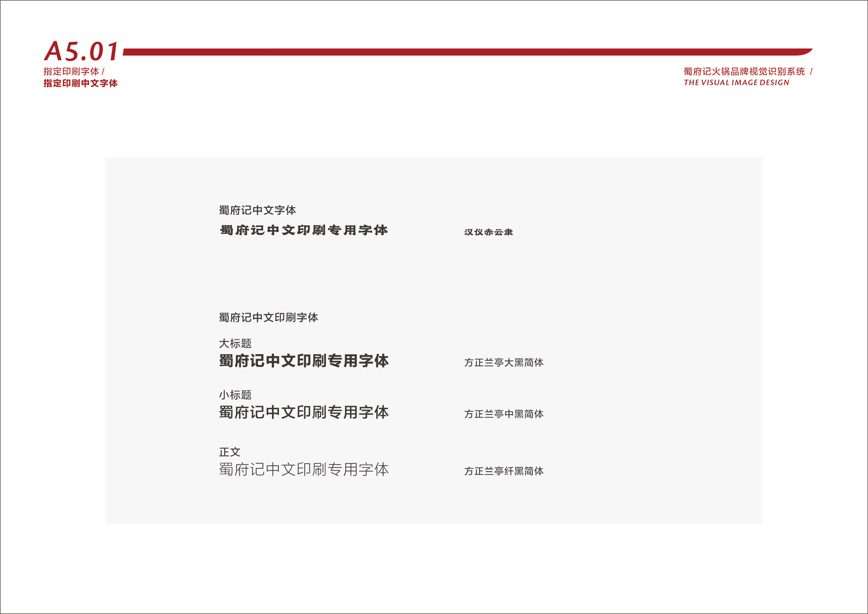The width and height of the screenshot is (868, 614).
Task: Click the '小标题' label
Action: click(235, 395)
